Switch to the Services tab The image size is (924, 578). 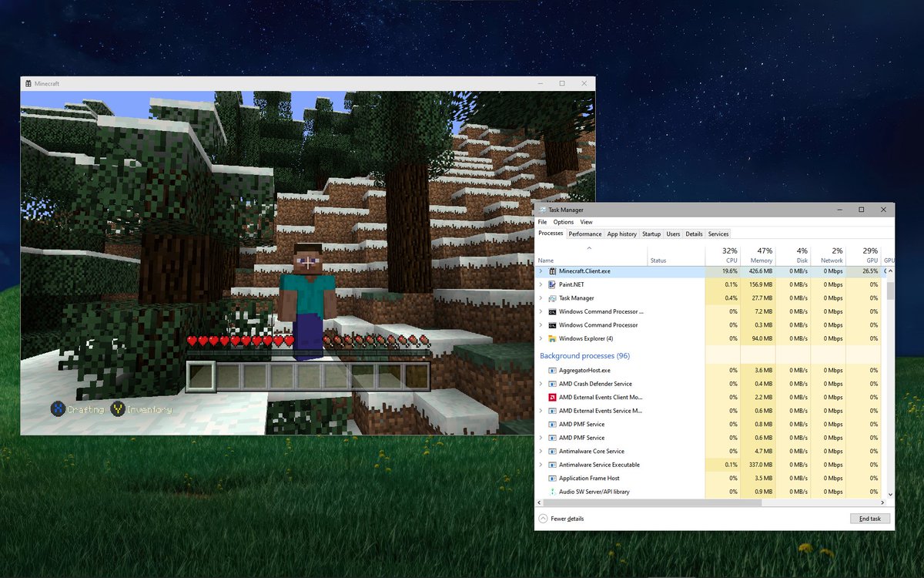pos(718,234)
